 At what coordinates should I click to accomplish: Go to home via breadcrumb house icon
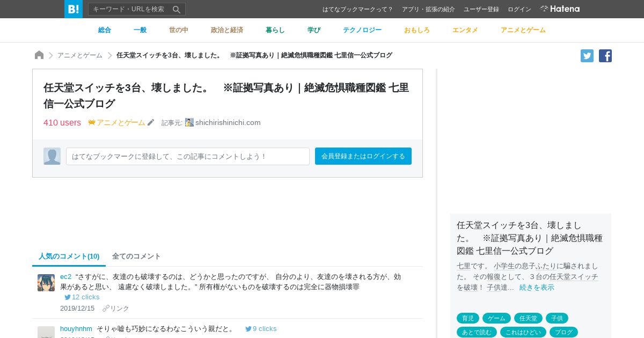tap(39, 55)
